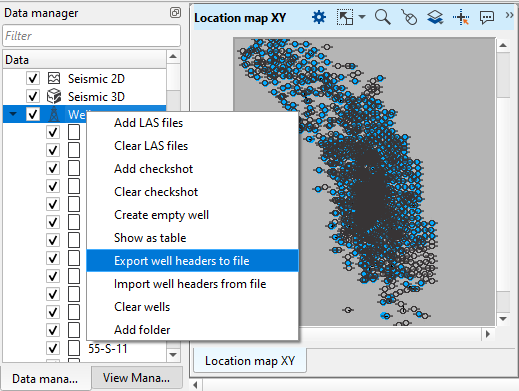The image size is (519, 391).
Task: Toggle the Wells checkbox
Action: coord(33,114)
